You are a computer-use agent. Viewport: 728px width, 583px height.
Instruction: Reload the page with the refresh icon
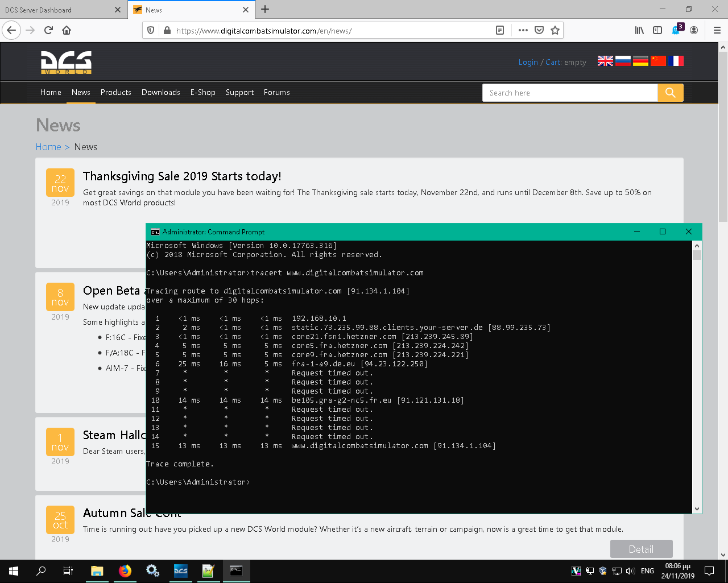48,30
